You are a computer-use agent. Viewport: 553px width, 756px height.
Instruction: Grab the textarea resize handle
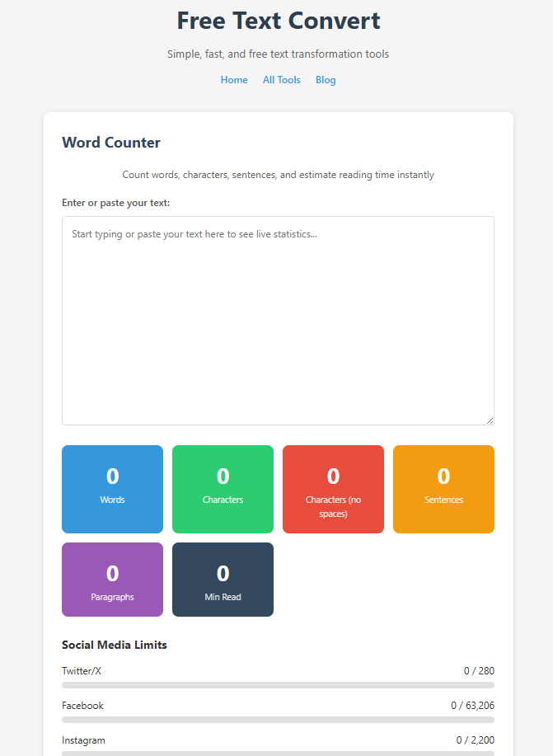490,420
